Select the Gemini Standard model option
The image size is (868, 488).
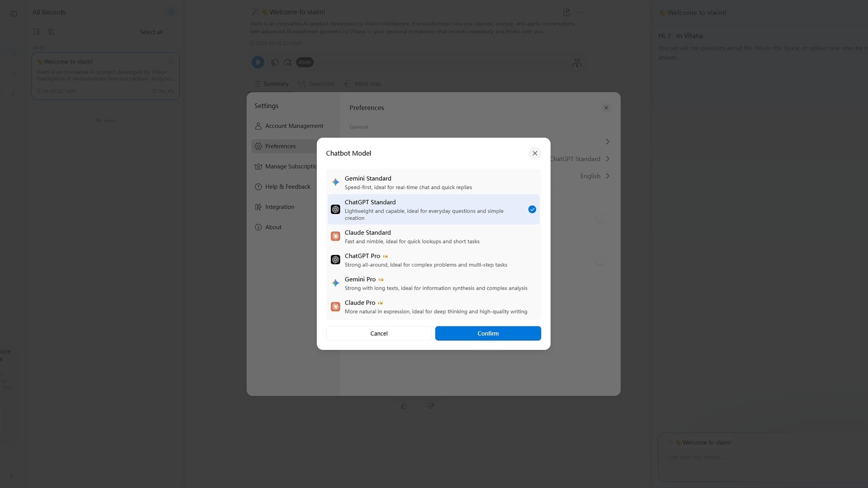[433, 183]
